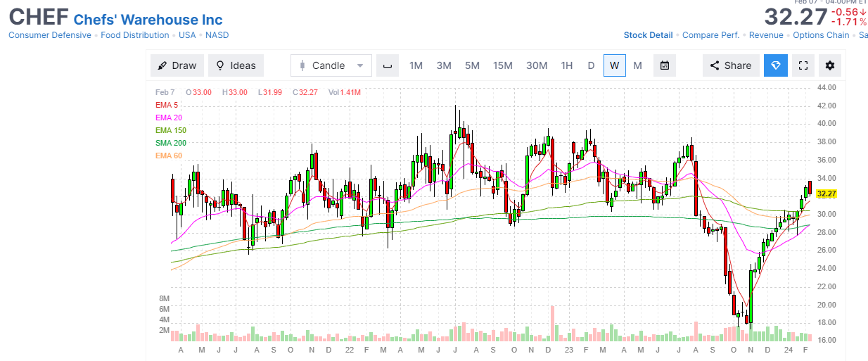This screenshot has width=868, height=361.
Task: Select the 1H timeframe
Action: [x=567, y=65]
